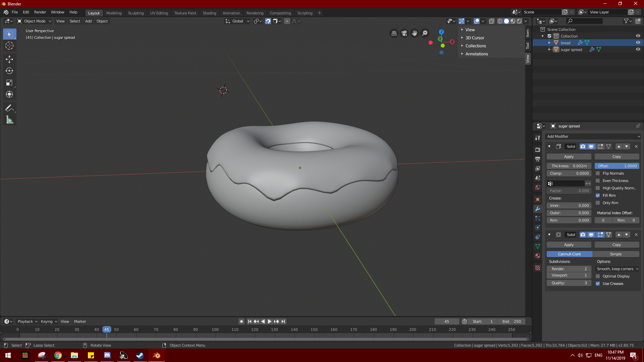Uncheck Use Creases option
Screen dimensions: 644x362
coord(598,284)
